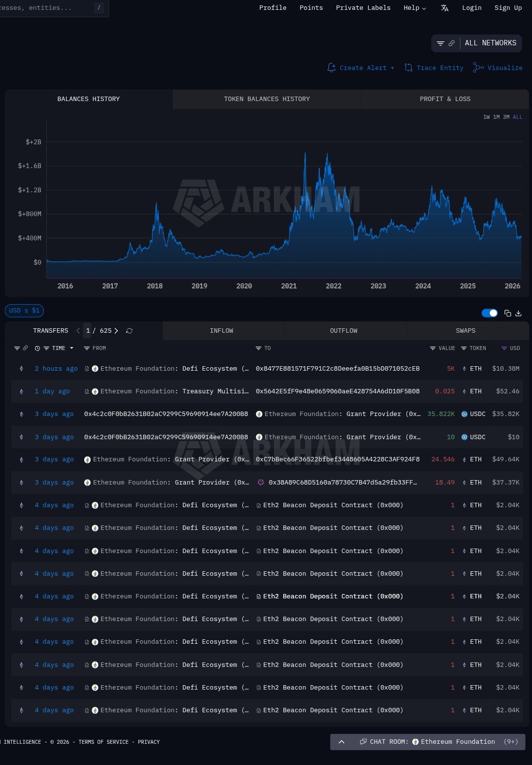This screenshot has width=532, height=765.
Task: Select the 3M chart time range
Action: click(506, 117)
